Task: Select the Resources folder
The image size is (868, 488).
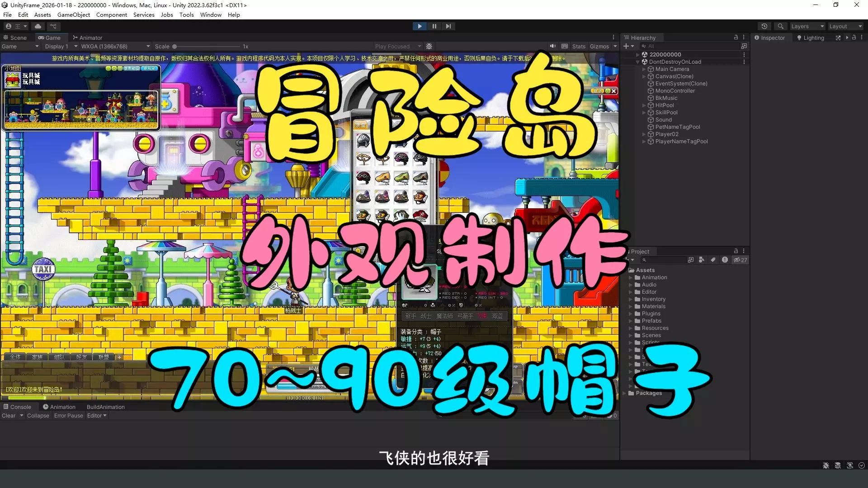Action: 655,328
